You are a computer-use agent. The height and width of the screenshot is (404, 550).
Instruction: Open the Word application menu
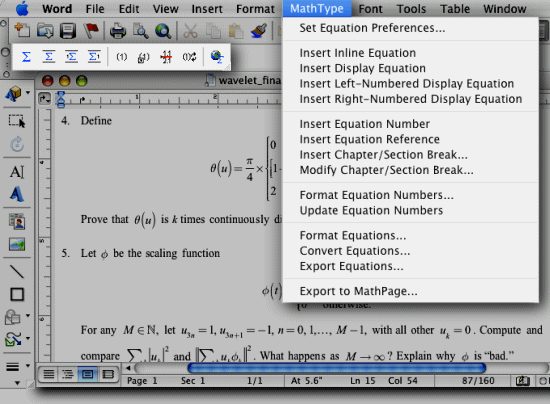coord(57,8)
